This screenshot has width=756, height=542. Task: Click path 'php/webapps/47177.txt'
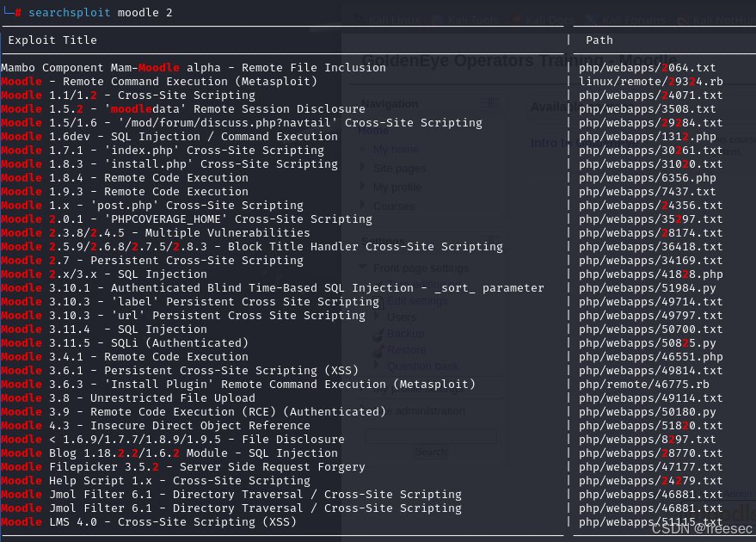tap(651, 466)
